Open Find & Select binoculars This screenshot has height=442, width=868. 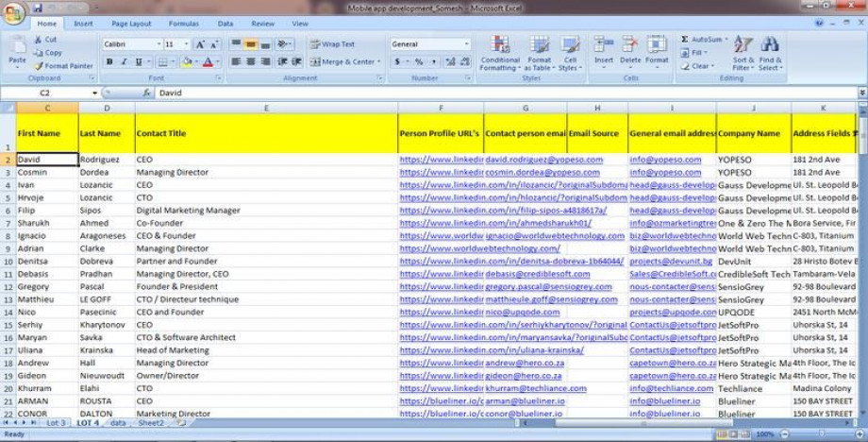[x=770, y=54]
